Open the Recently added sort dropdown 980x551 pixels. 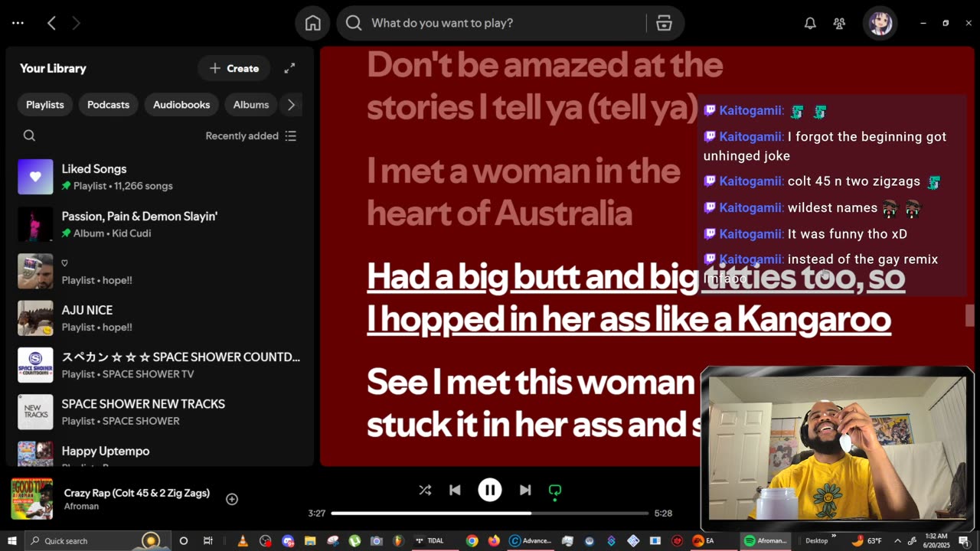250,135
